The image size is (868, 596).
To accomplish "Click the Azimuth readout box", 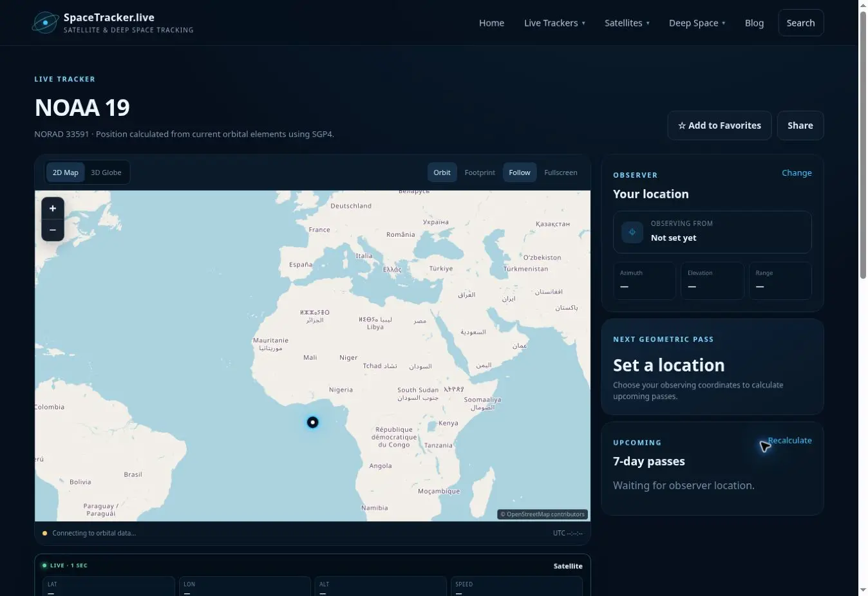I will pos(644,281).
